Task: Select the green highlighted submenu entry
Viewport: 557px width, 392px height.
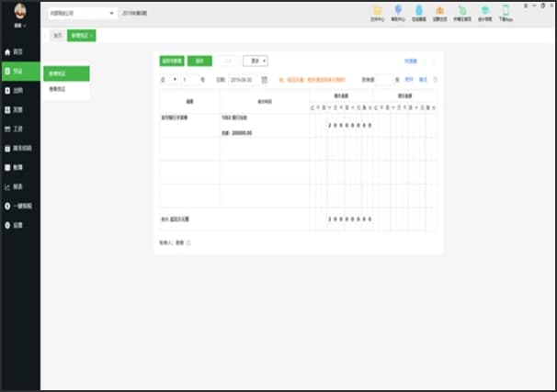Action: pos(66,73)
